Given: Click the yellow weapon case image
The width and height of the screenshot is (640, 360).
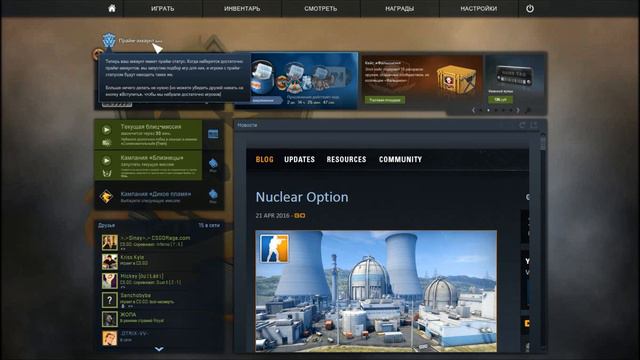Looking at the screenshot, I should (x=456, y=80).
